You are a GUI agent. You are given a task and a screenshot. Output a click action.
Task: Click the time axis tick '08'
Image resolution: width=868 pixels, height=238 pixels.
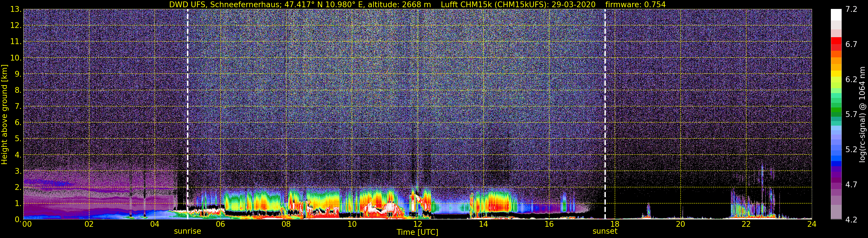(286, 224)
